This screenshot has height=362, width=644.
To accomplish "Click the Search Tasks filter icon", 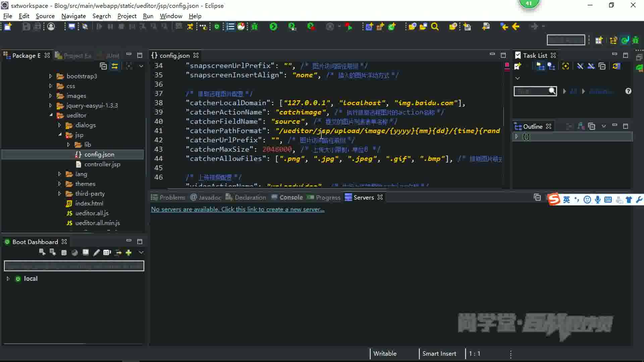I will (551, 91).
